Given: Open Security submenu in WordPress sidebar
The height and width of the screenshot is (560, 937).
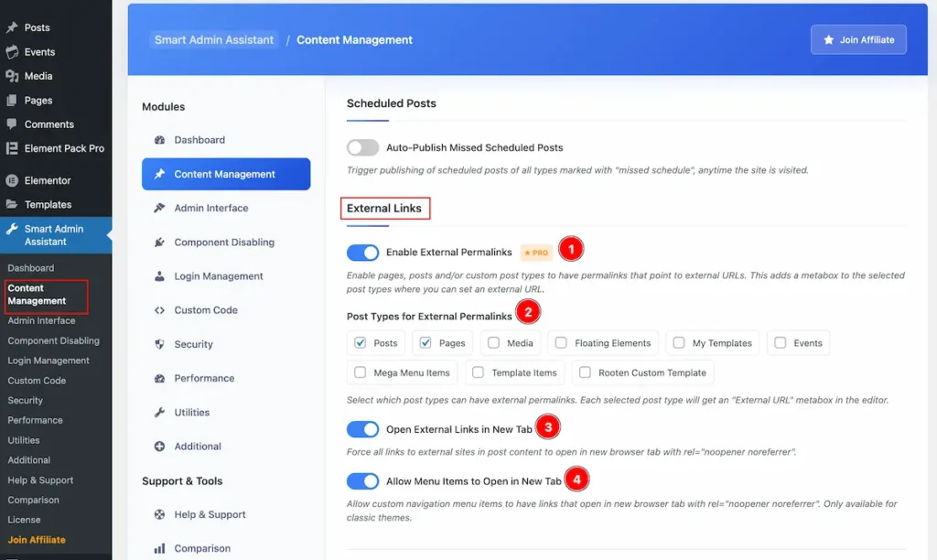Looking at the screenshot, I should pyautogui.click(x=25, y=401).
